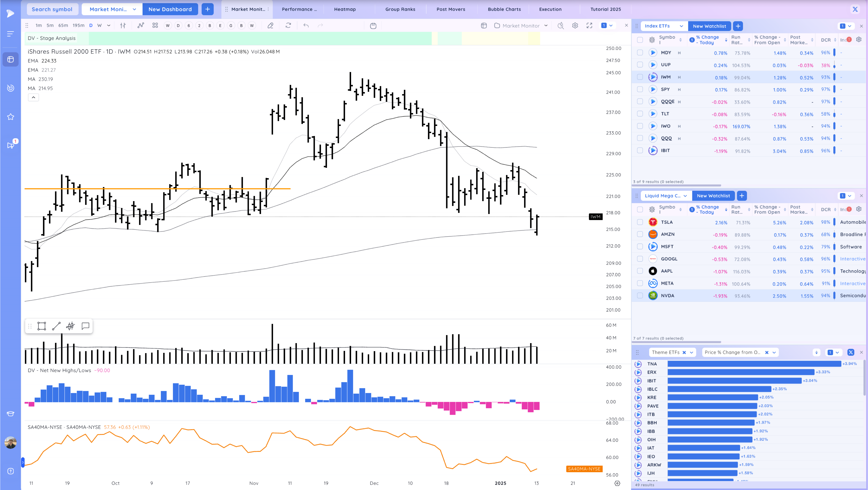Viewport: 868px width, 490px height.
Task: Open the user profile avatar
Action: click(10, 442)
